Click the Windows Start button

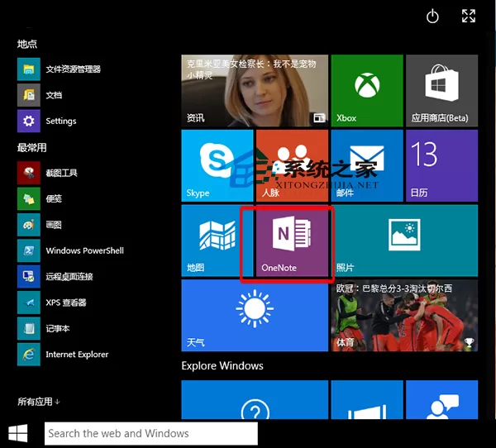pos(17,433)
